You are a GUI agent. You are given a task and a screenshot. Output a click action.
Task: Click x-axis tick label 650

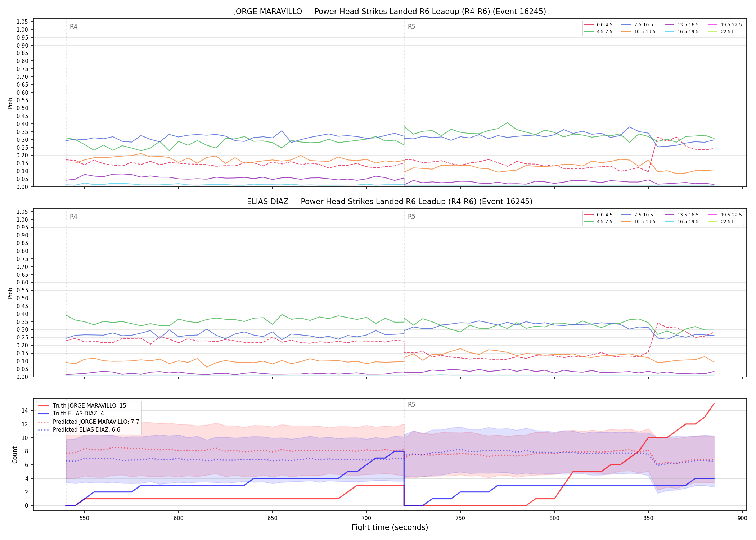272,518
